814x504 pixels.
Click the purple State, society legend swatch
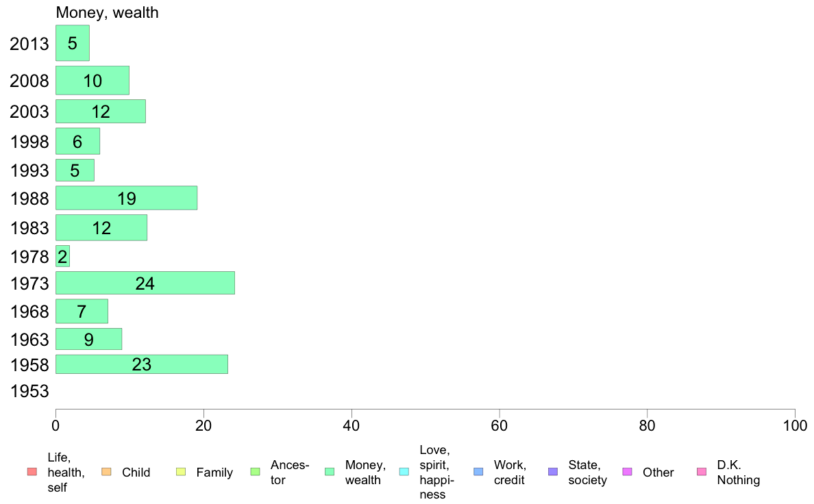(x=553, y=472)
